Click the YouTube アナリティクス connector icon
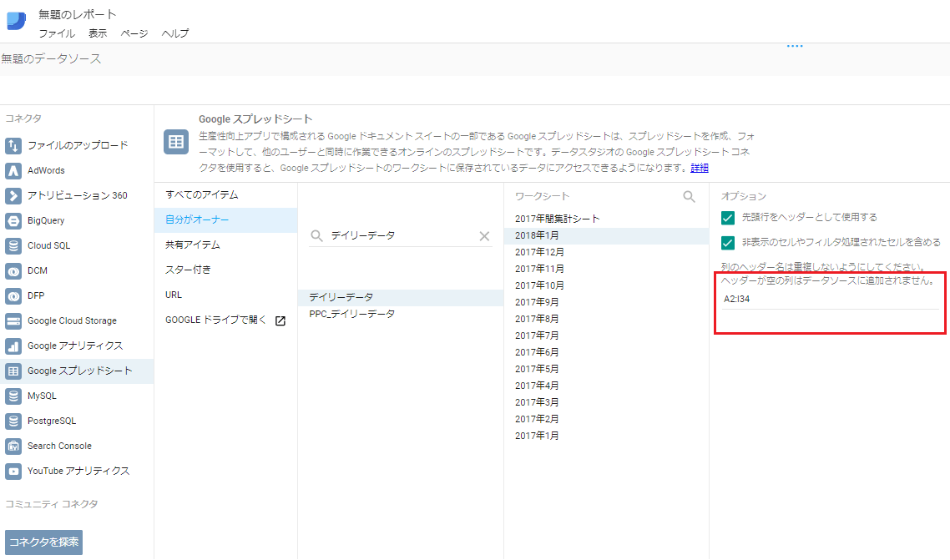 pyautogui.click(x=13, y=471)
